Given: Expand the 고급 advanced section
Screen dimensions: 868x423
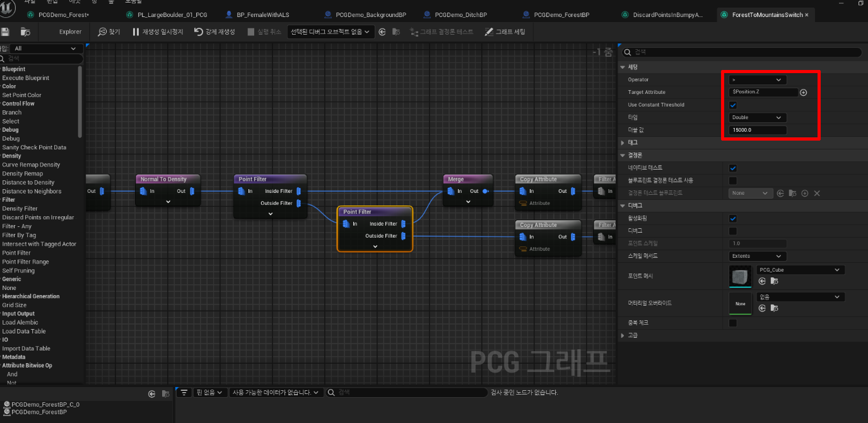Looking at the screenshot, I should point(623,335).
